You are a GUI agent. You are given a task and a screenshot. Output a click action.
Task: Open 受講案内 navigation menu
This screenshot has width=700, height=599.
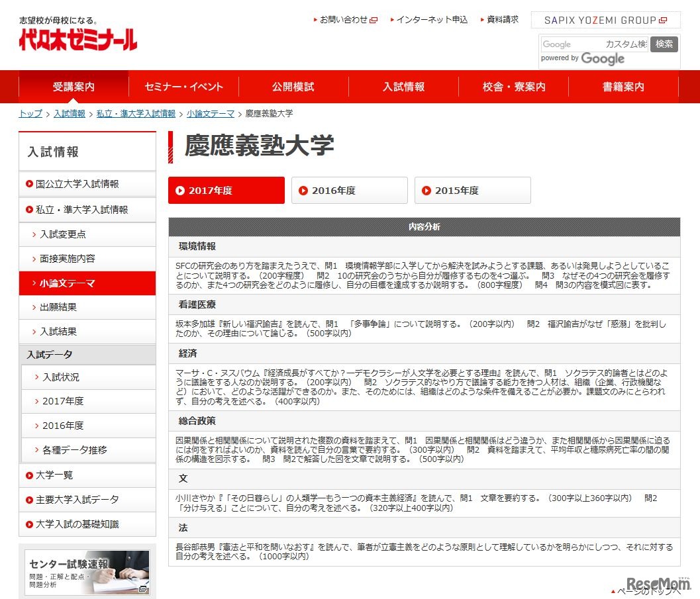pyautogui.click(x=74, y=87)
